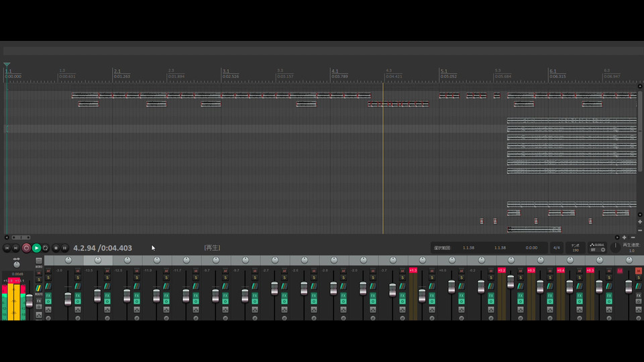Click the 4/4 time signature field
Viewport: 644px width, 362px height.
[557, 247]
